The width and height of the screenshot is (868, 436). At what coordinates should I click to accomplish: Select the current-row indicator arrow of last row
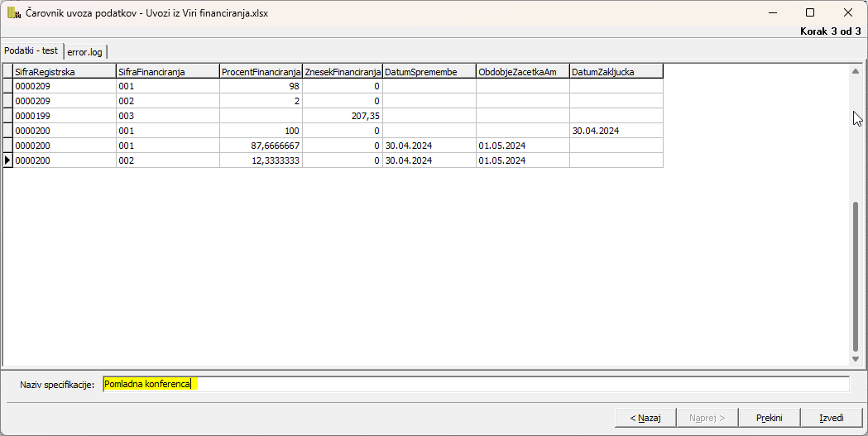point(7,161)
